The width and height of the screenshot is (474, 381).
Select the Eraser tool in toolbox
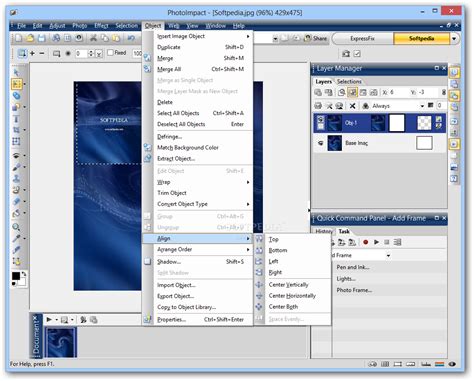pyautogui.click(x=16, y=201)
